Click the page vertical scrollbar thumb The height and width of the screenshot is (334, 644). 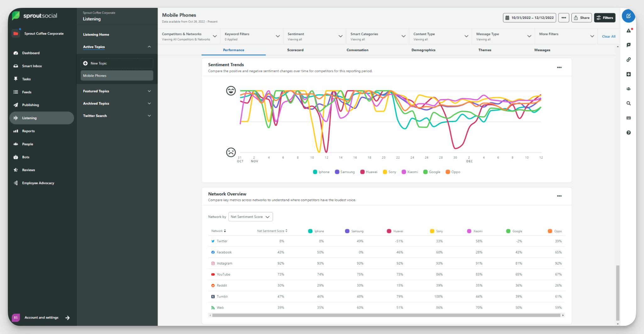(618, 292)
